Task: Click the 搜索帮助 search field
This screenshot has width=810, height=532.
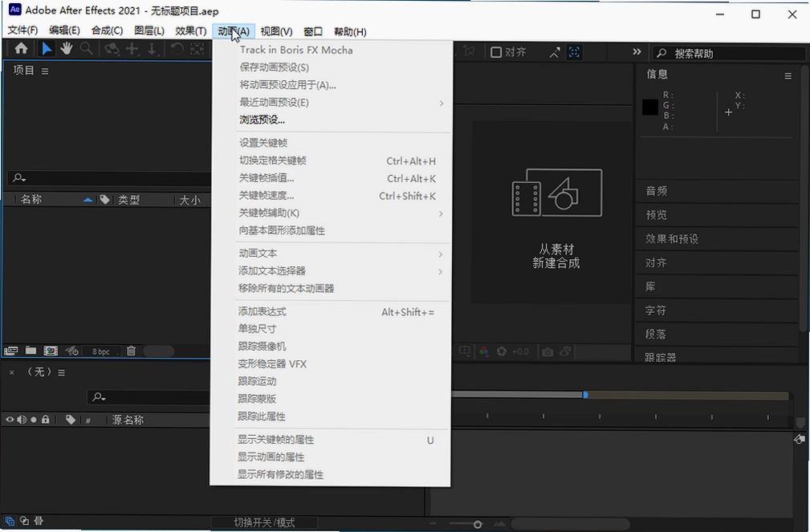Action: pos(730,53)
